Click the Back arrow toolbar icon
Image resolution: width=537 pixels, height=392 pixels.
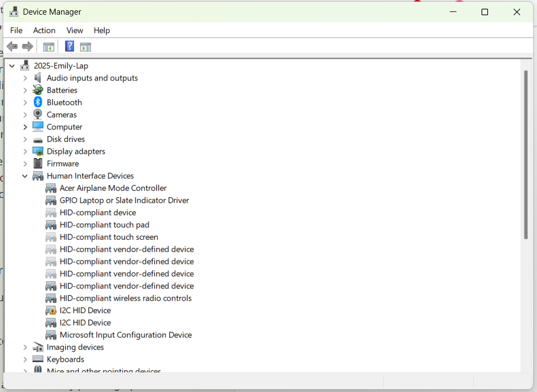(x=13, y=47)
